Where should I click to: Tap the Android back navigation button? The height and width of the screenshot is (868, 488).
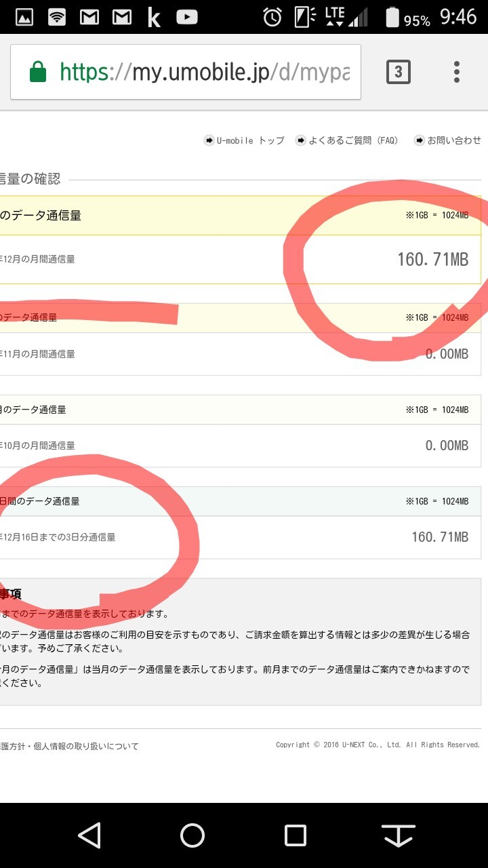coord(89,835)
